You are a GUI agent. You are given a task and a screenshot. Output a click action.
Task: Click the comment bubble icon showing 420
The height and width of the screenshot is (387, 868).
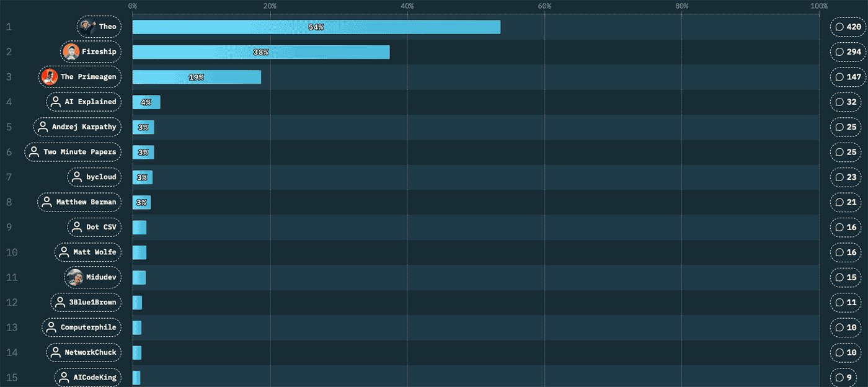click(839, 27)
